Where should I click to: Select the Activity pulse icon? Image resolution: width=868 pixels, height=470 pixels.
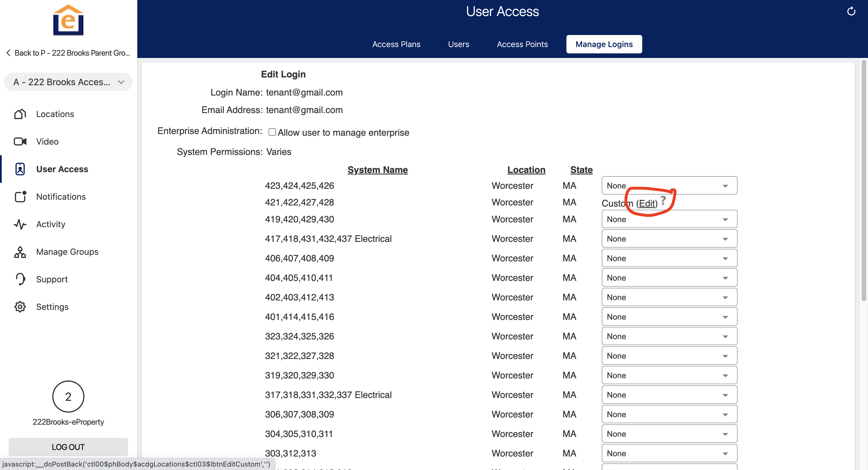coord(20,224)
